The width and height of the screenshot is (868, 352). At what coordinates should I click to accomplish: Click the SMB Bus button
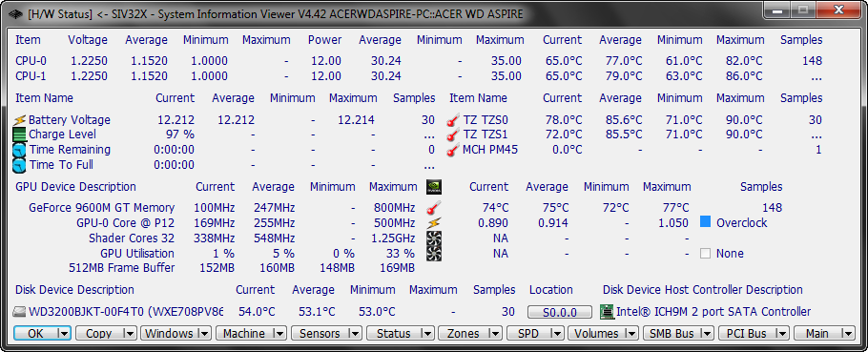point(678,333)
